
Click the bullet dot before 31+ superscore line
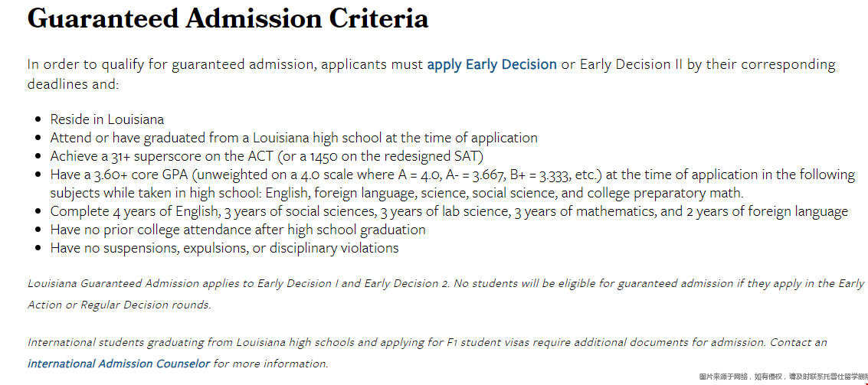click(x=38, y=156)
